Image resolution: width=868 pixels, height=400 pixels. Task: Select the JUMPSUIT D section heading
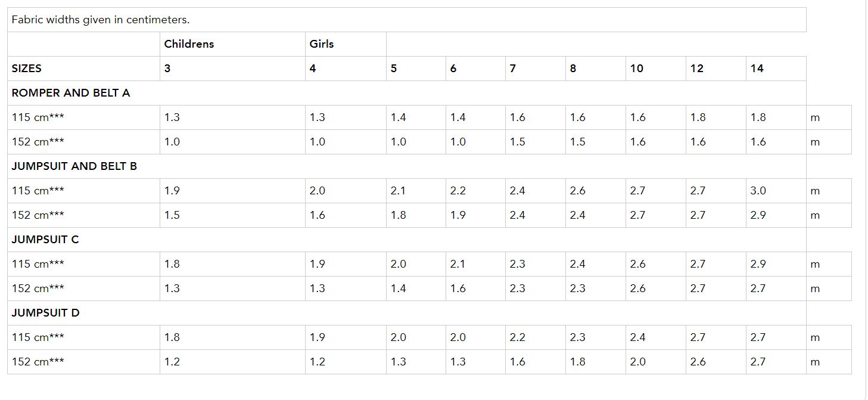pos(46,313)
